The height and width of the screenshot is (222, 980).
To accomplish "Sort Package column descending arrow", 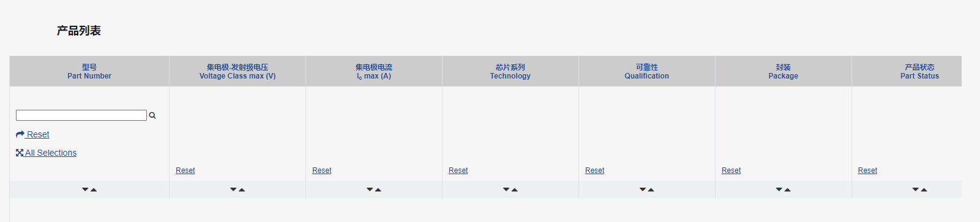I will click(779, 189).
